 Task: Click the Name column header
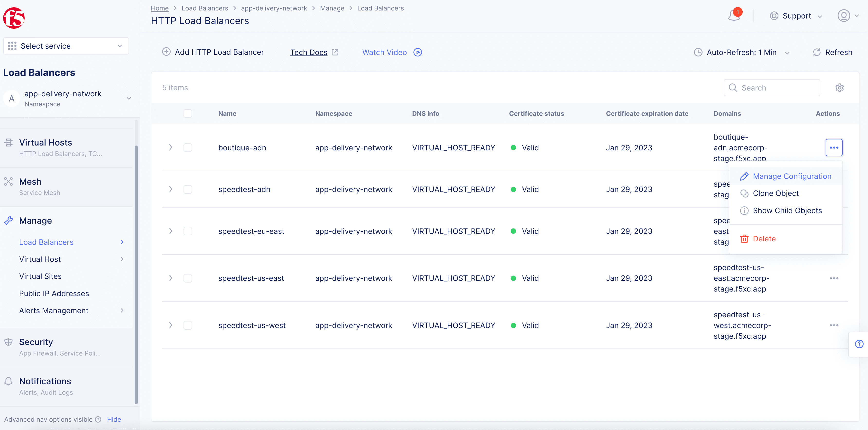(227, 114)
